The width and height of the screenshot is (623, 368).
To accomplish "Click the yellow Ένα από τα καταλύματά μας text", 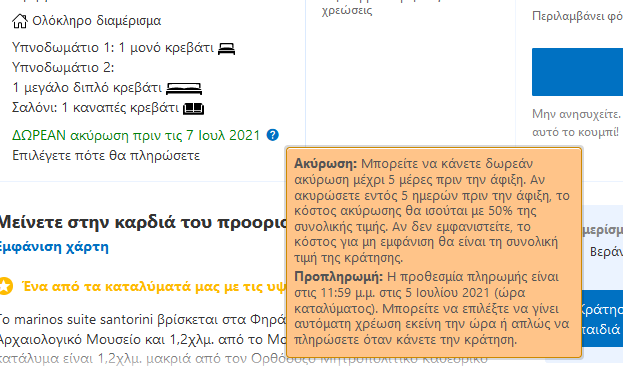I will pyautogui.click(x=154, y=287).
